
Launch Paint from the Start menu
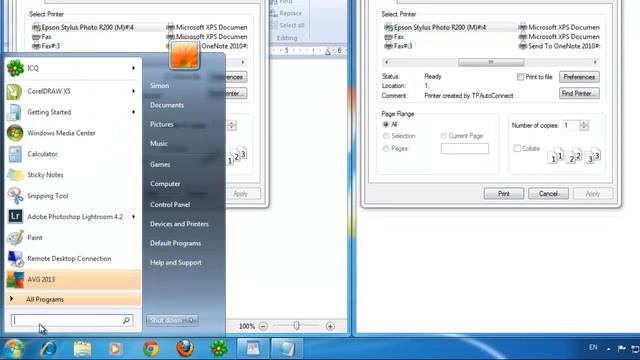coord(73,238)
